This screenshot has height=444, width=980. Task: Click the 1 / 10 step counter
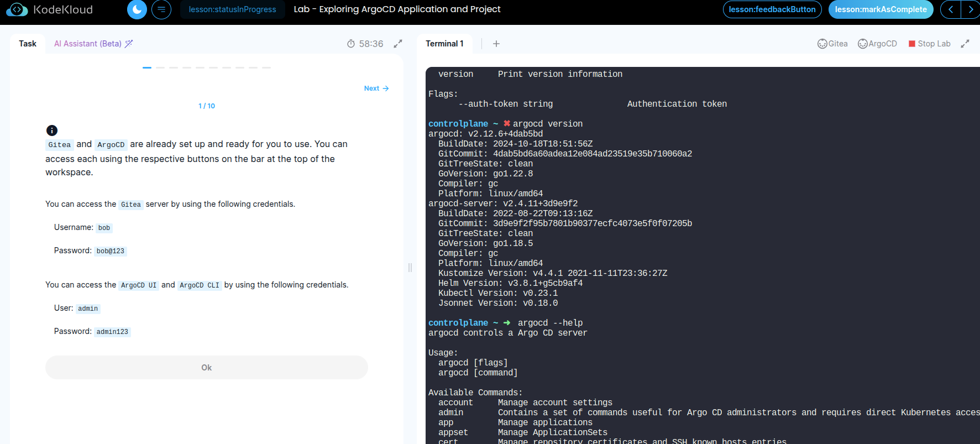coord(207,106)
